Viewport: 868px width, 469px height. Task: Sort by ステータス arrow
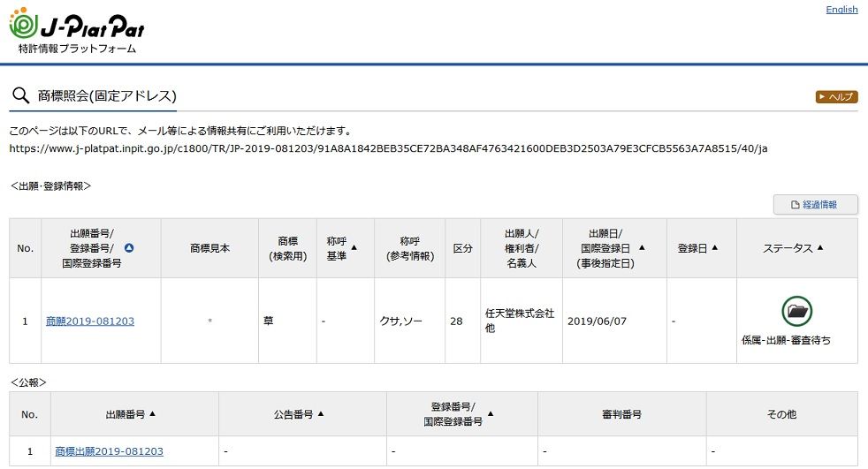point(820,248)
